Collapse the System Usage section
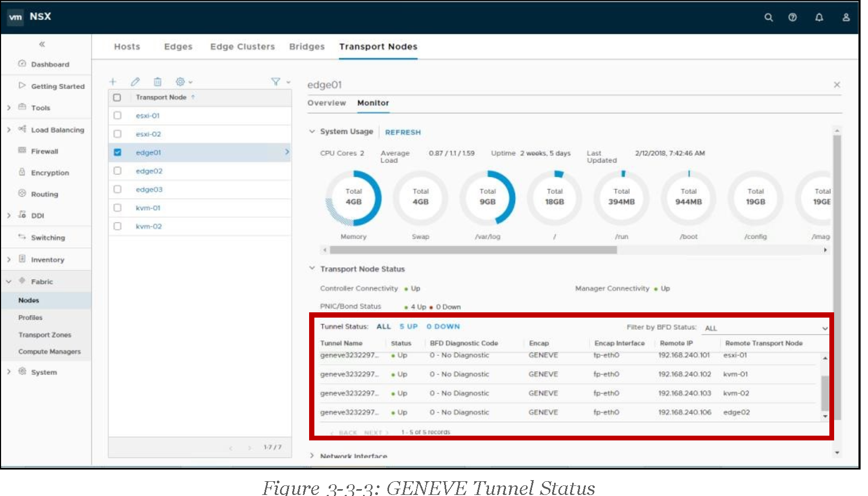Image resolution: width=868 pixels, height=496 pixels. (312, 131)
